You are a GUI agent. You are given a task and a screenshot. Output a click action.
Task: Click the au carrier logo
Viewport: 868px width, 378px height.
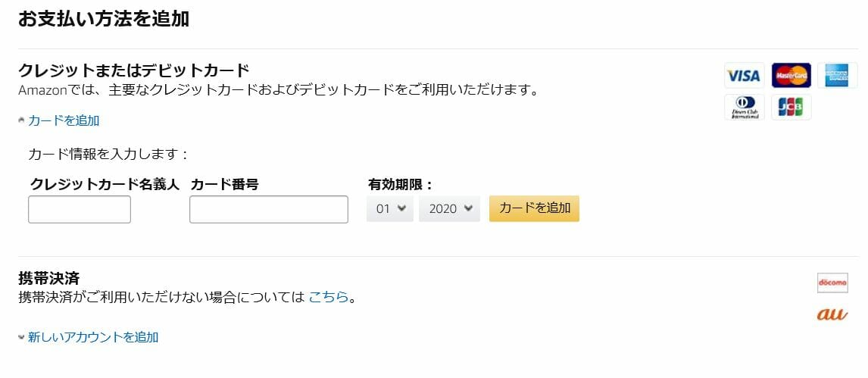coord(832,314)
